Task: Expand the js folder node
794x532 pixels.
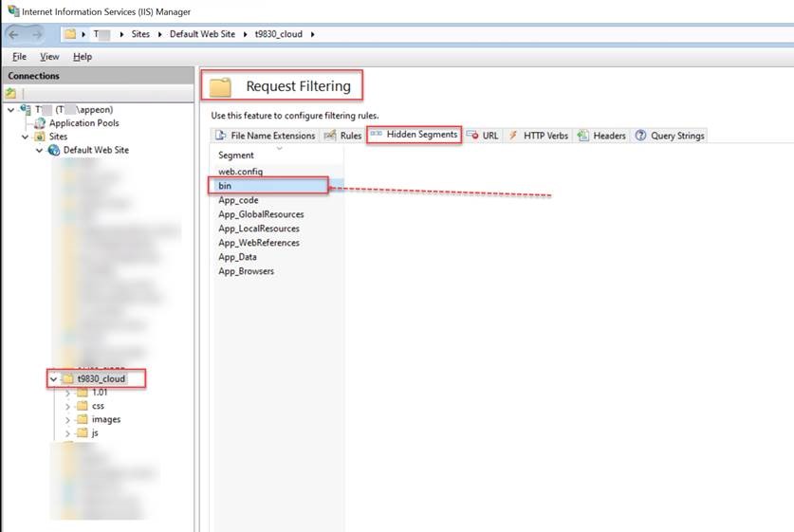Action: pos(68,432)
